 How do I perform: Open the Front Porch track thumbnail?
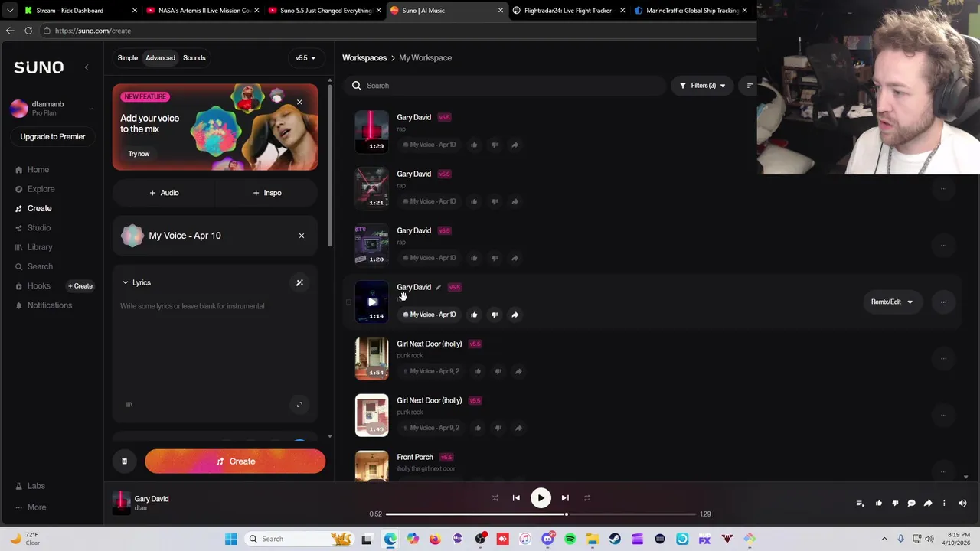click(371, 466)
